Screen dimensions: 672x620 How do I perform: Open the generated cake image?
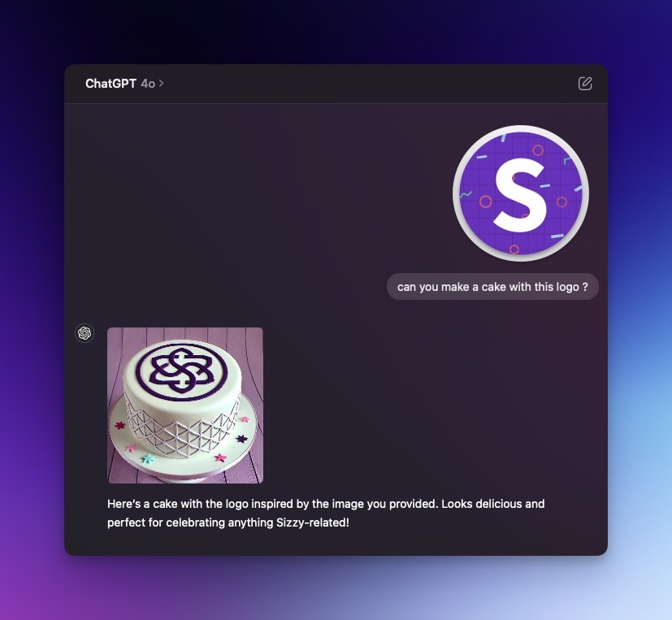coord(185,405)
